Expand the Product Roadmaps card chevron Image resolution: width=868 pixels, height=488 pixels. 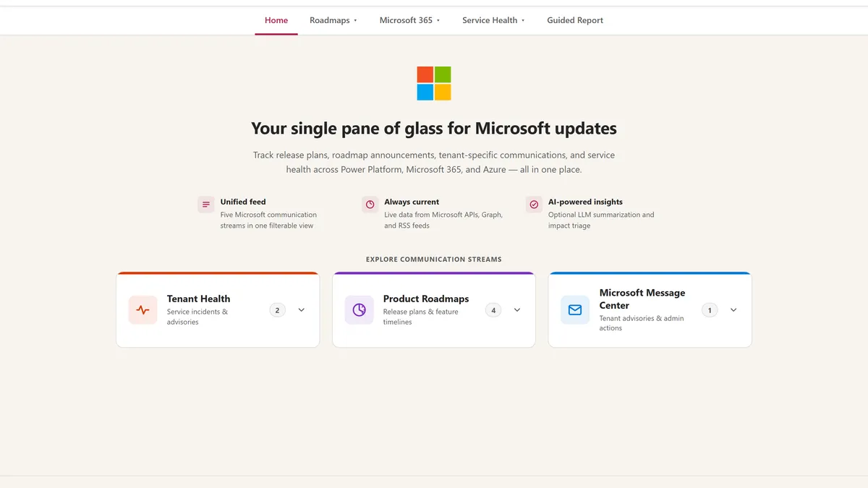[517, 310]
